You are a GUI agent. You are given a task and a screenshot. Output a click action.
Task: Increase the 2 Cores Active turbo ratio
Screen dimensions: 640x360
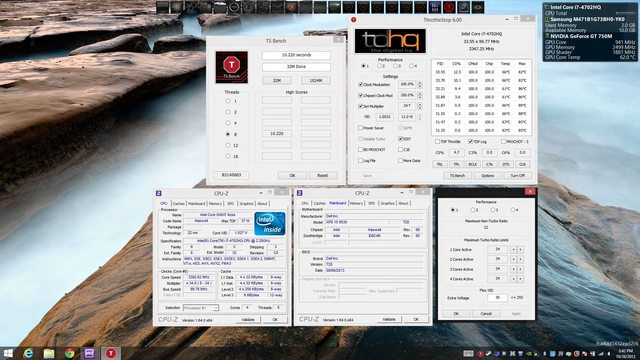(520, 259)
